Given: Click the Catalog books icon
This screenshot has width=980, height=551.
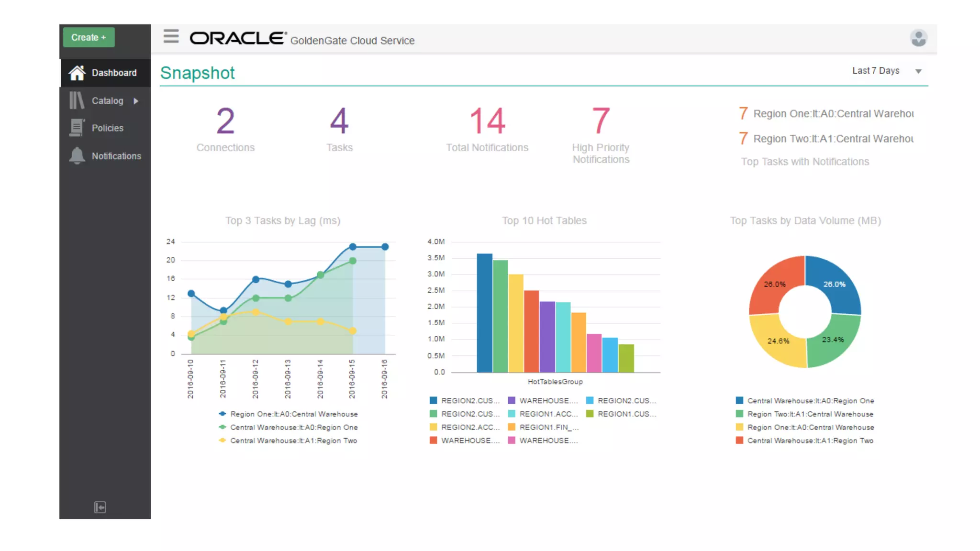Looking at the screenshot, I should point(77,100).
